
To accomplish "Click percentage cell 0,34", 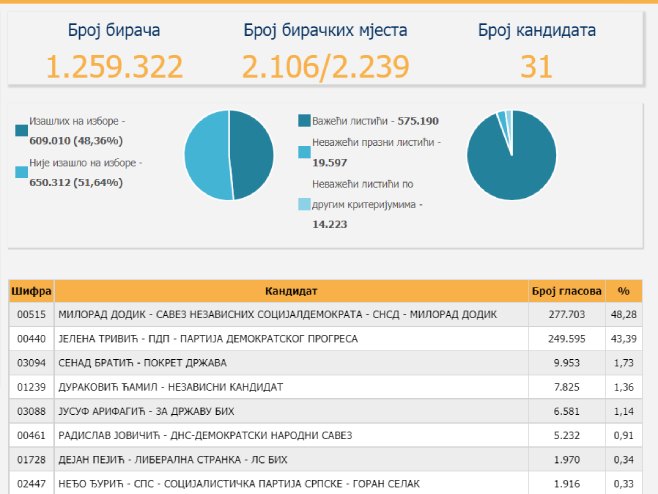I will tap(624, 460).
